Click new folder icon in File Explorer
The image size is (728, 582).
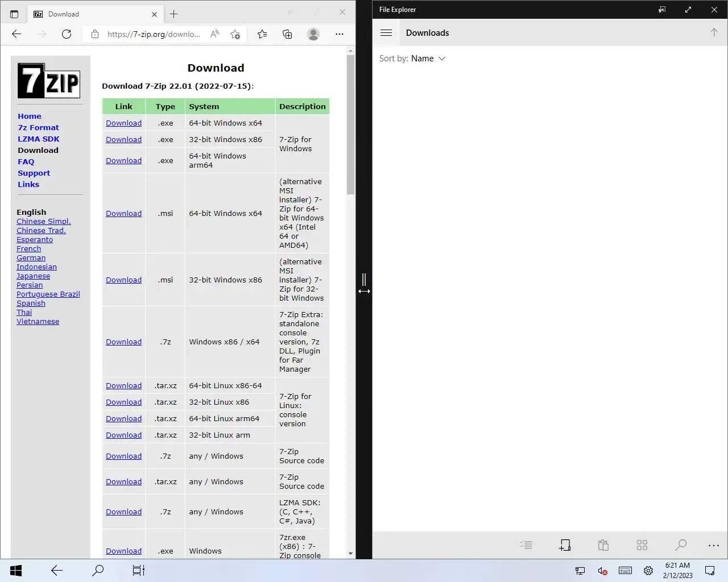[x=565, y=545]
